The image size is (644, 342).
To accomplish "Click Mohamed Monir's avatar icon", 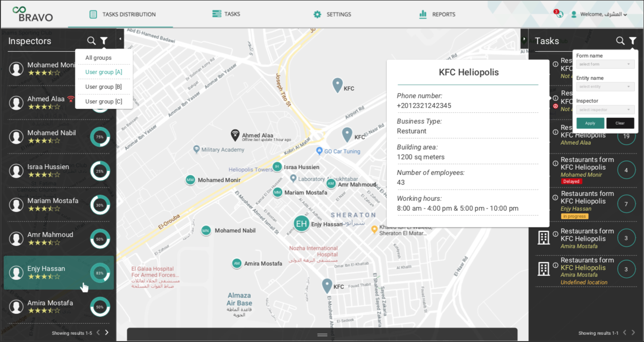I will pyautogui.click(x=16, y=69).
